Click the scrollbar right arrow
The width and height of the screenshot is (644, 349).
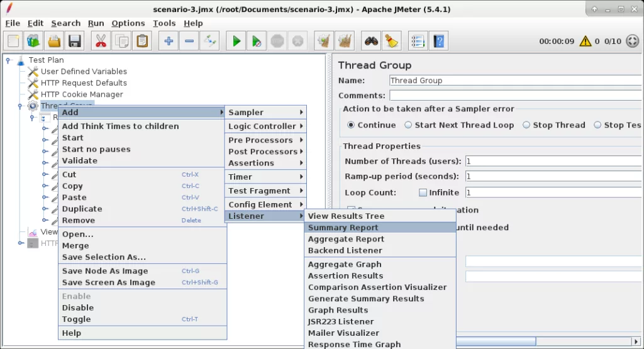tap(636, 341)
